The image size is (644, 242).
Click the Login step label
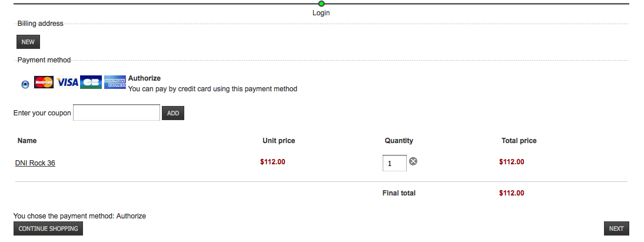coord(321,12)
